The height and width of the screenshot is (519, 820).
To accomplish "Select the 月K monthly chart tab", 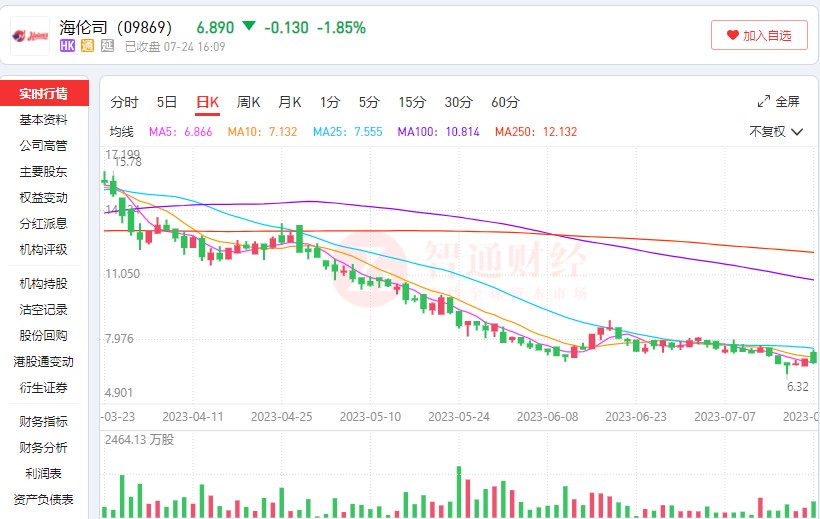I will (289, 102).
